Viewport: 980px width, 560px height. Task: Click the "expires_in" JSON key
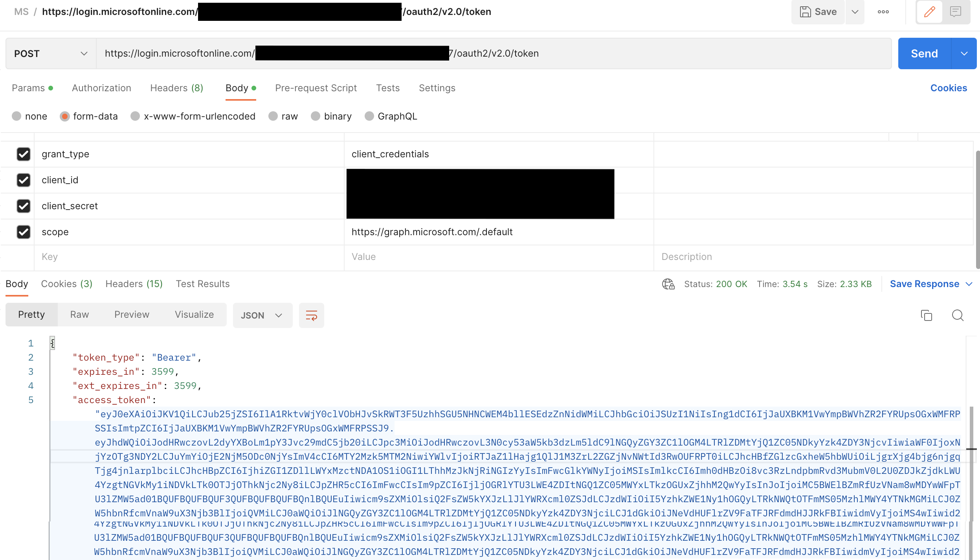pyautogui.click(x=106, y=372)
